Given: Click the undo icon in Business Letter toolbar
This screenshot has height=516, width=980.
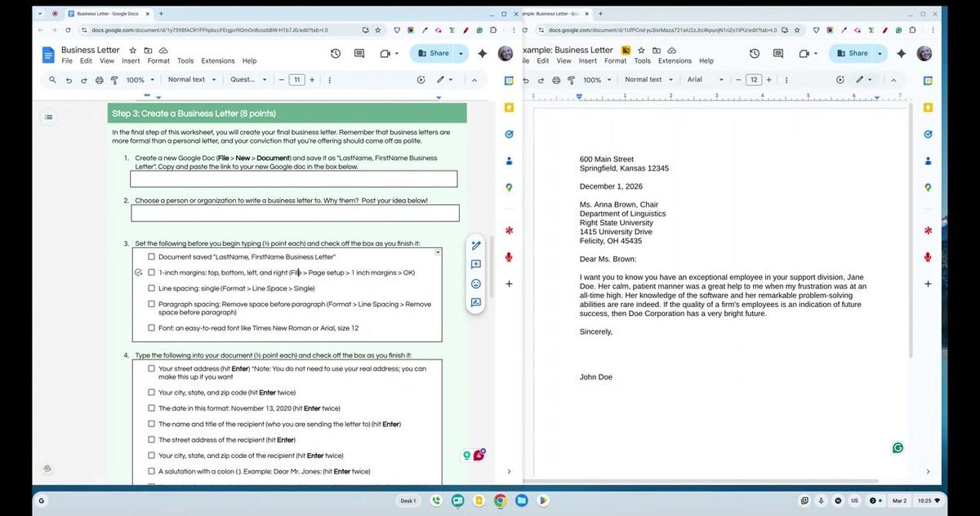Looking at the screenshot, I should coord(69,79).
